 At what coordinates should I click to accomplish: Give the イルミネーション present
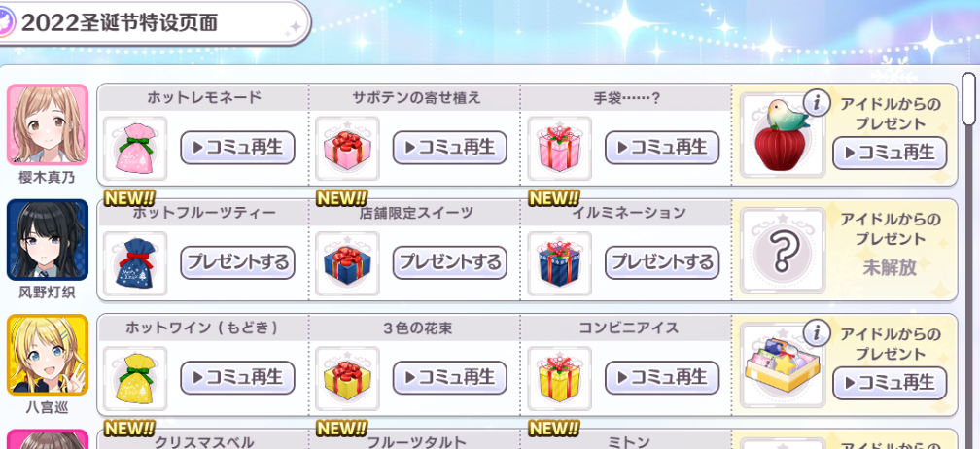pos(662,262)
